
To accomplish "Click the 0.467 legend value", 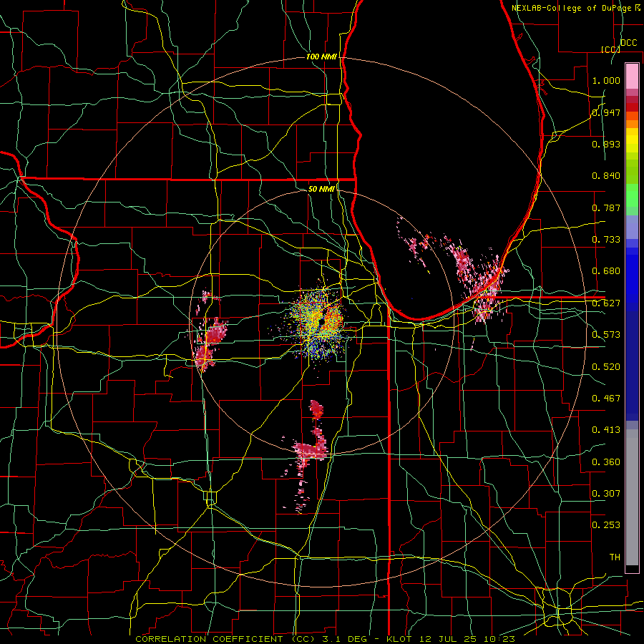I will click(606, 399).
